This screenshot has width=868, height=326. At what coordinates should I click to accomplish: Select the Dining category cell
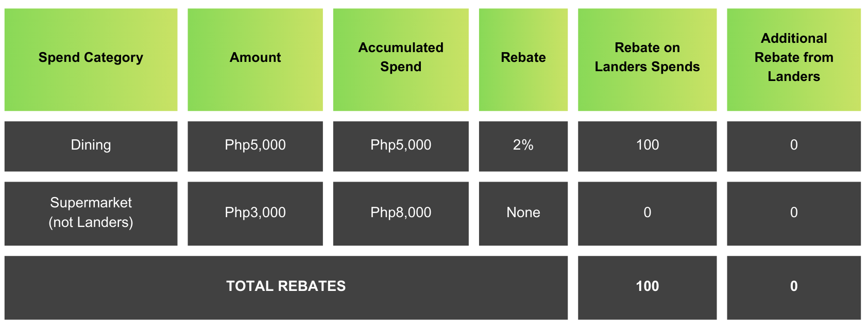click(91, 145)
